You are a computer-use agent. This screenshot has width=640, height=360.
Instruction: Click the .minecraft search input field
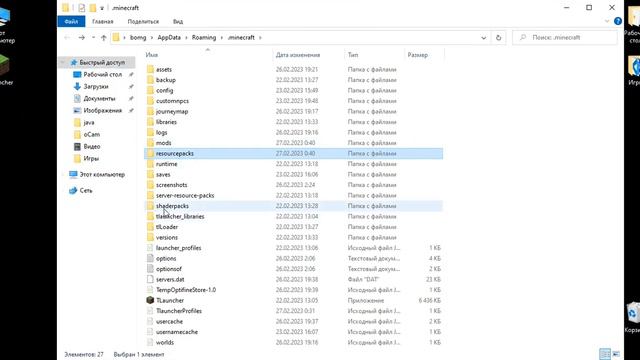pyautogui.click(x=565, y=38)
